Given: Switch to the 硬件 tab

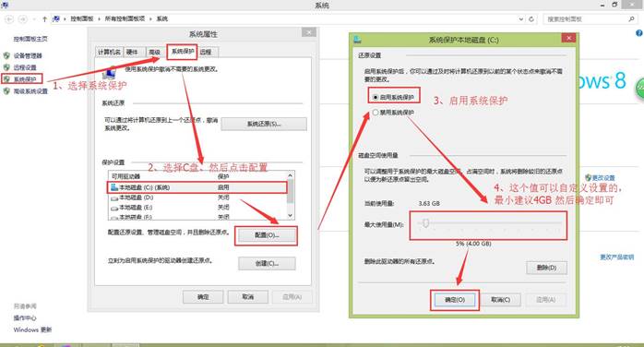Looking at the screenshot, I should pyautogui.click(x=132, y=53).
